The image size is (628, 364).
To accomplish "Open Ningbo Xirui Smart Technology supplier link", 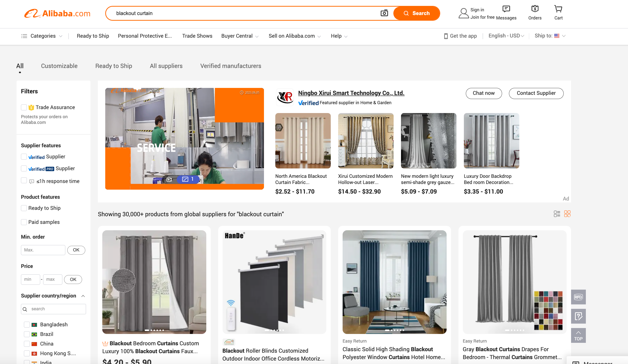I will (351, 93).
